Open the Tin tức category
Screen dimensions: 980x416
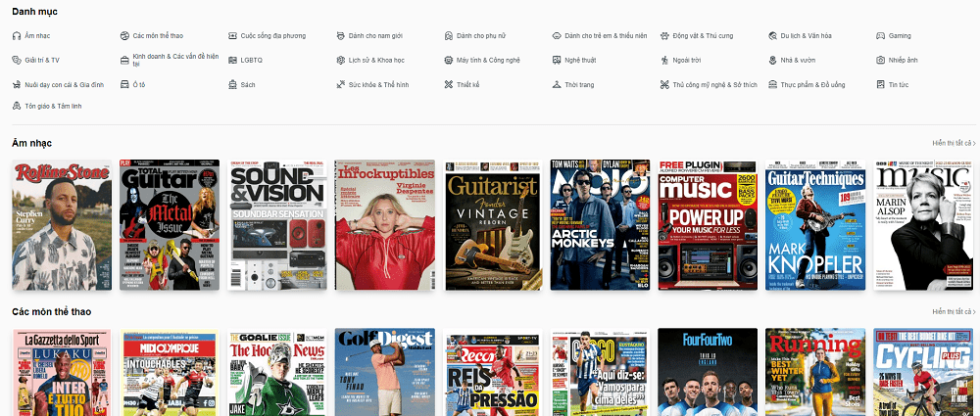click(898, 85)
